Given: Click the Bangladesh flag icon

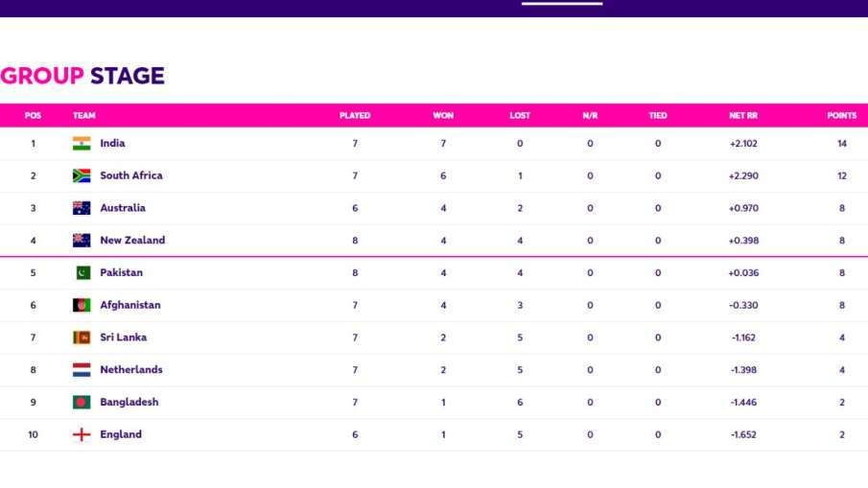Looking at the screenshot, I should [82, 403].
